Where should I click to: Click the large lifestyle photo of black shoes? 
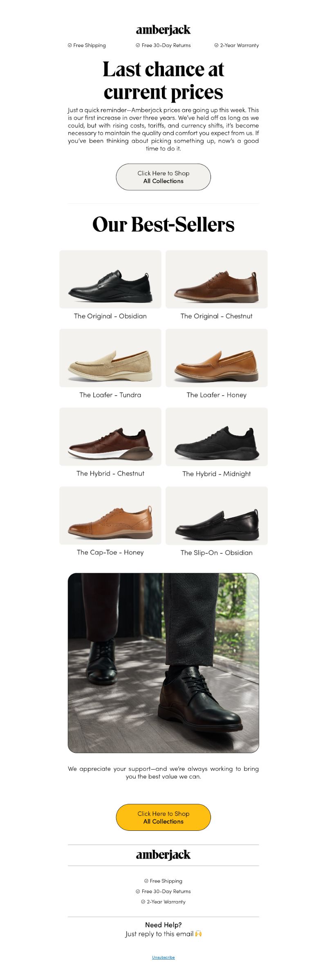pyautogui.click(x=163, y=663)
